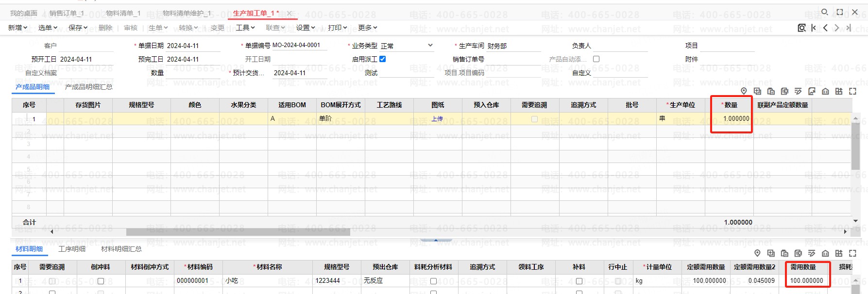
Task: Open the 保存 dropdown menu
Action: coord(78,28)
